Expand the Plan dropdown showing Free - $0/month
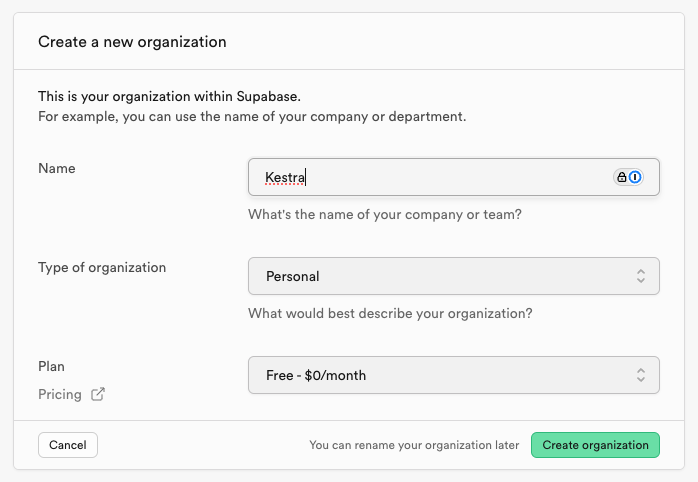Image resolution: width=698 pixels, height=482 pixels. [453, 375]
